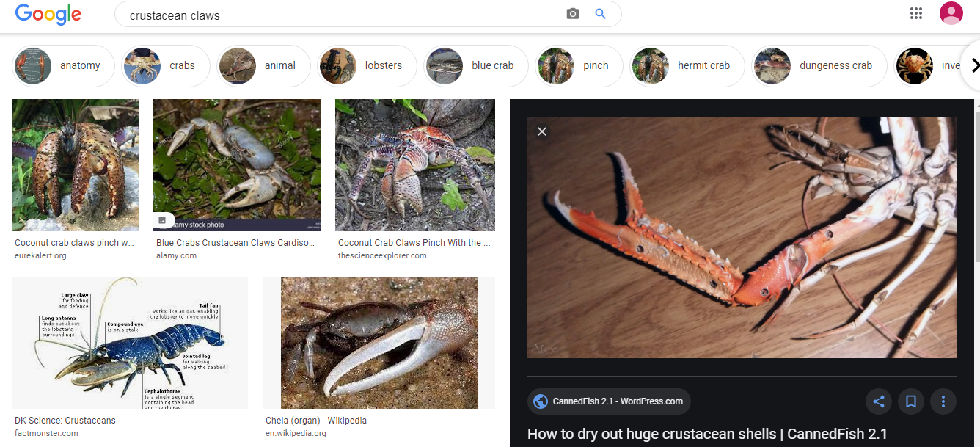980x447 pixels.
Task: Select the blue crab filter chip
Action: coord(475,65)
